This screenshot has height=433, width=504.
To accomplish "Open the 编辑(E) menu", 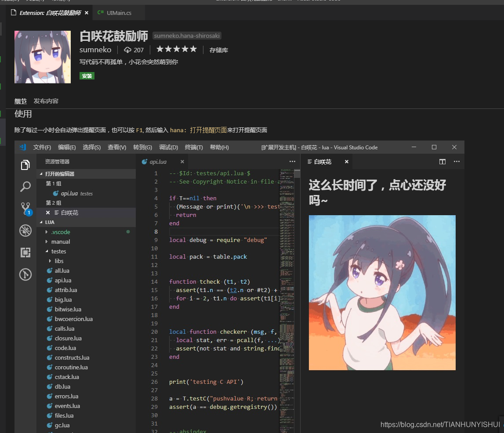I will pos(67,148).
